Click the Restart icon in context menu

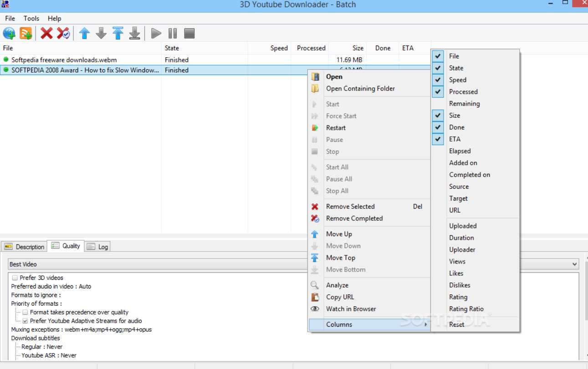[x=315, y=128]
